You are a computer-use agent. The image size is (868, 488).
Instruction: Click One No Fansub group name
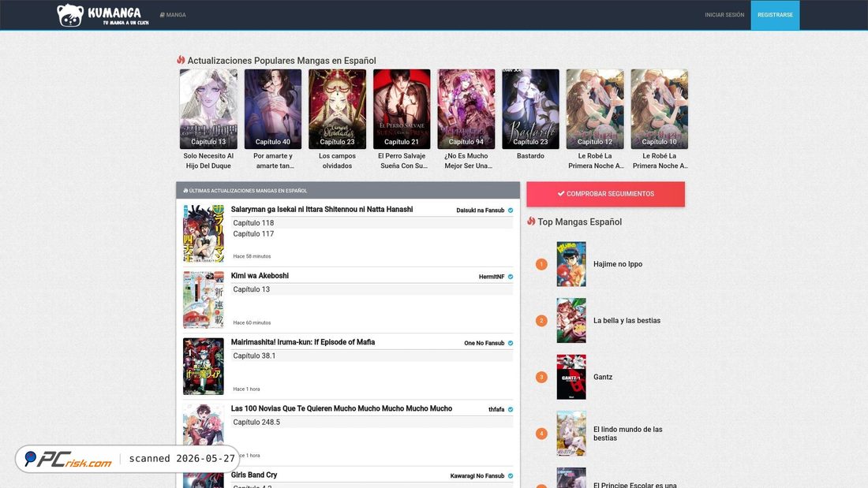(x=484, y=343)
